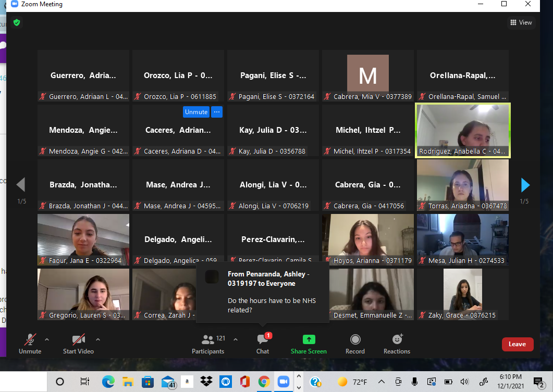Image resolution: width=553 pixels, height=392 pixels.
Task: Click the green encryption shield icon
Action: point(17,22)
